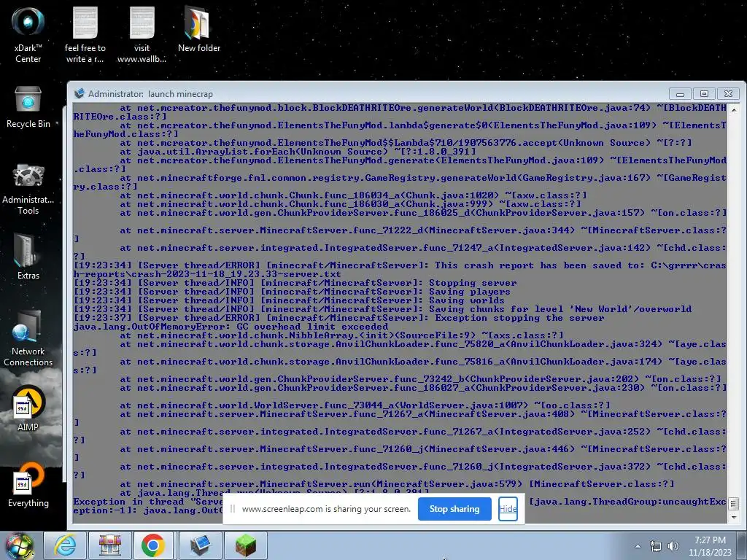Maximize the launch minecrap console window
The width and height of the screenshot is (747, 560).
point(704,94)
